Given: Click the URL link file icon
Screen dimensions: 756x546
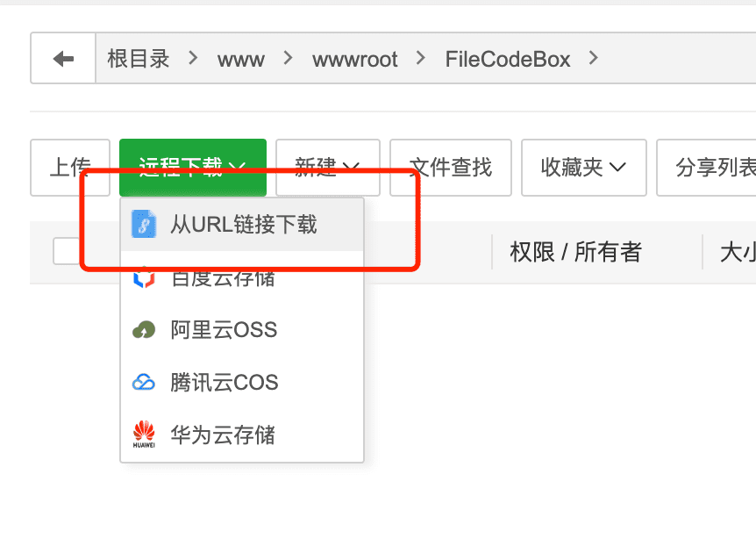Looking at the screenshot, I should 144,224.
